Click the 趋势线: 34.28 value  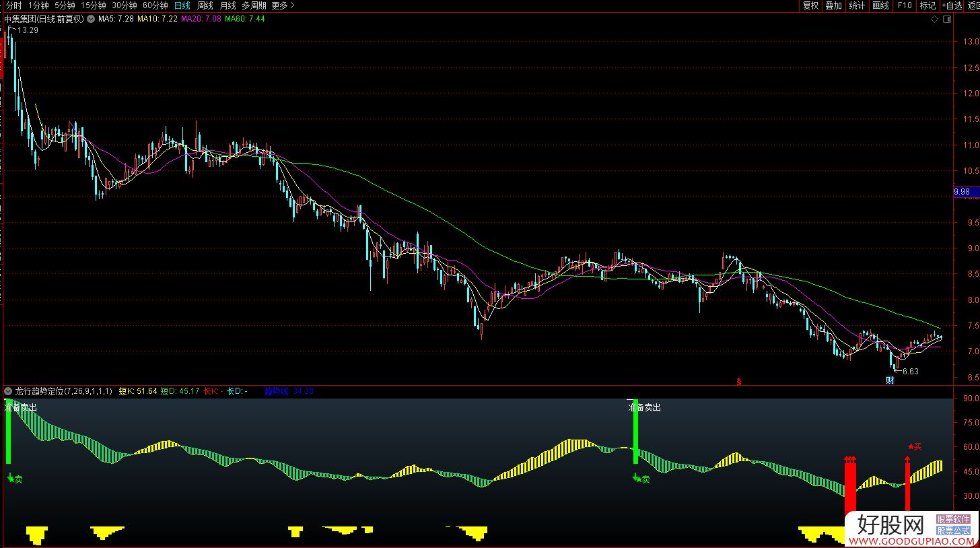click(x=289, y=391)
